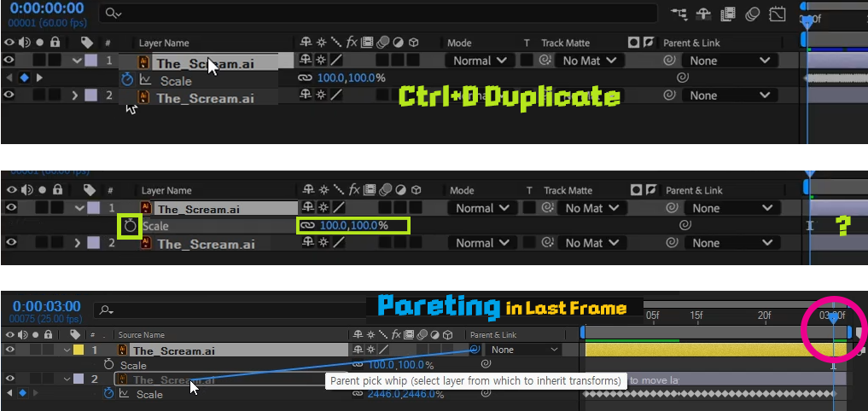The height and width of the screenshot is (411, 868).
Task: Click Parent & Link header in bottom timeline
Action: click(x=493, y=334)
